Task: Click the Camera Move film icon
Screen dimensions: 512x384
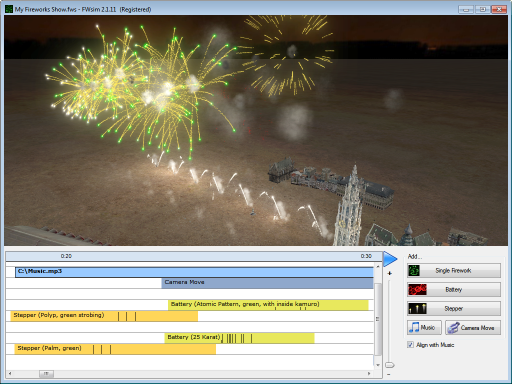Action: click(x=453, y=328)
